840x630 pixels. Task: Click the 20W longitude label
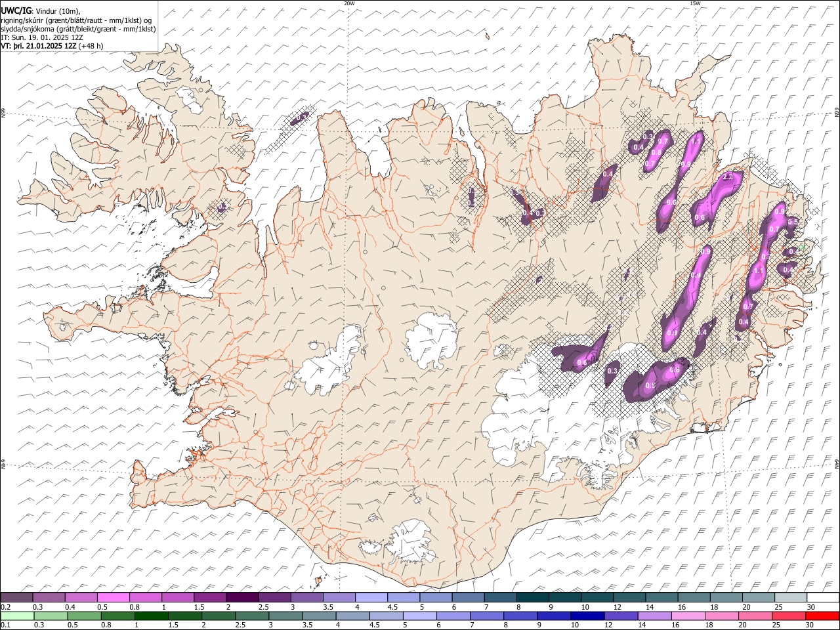tap(349, 3)
